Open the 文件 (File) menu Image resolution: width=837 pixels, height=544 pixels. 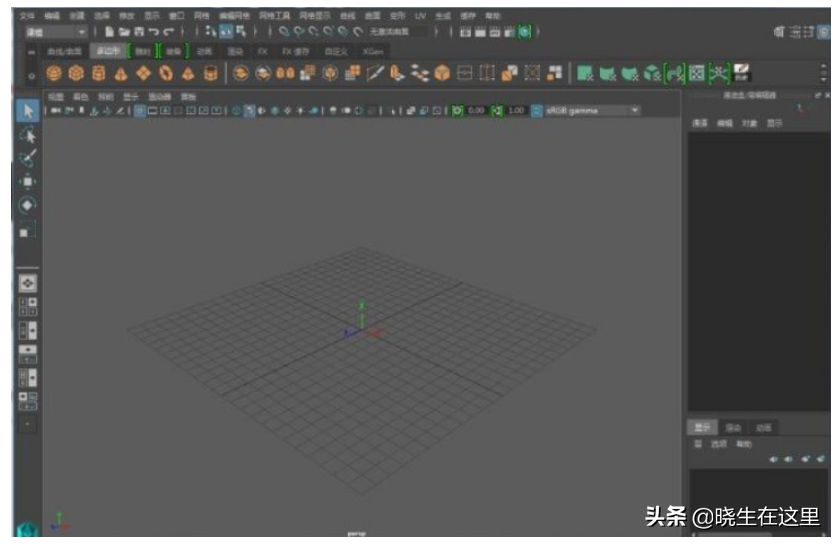[x=27, y=16]
